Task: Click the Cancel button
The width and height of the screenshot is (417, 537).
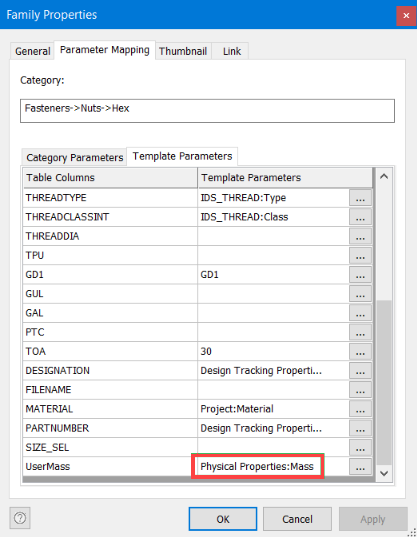Action: point(297,519)
